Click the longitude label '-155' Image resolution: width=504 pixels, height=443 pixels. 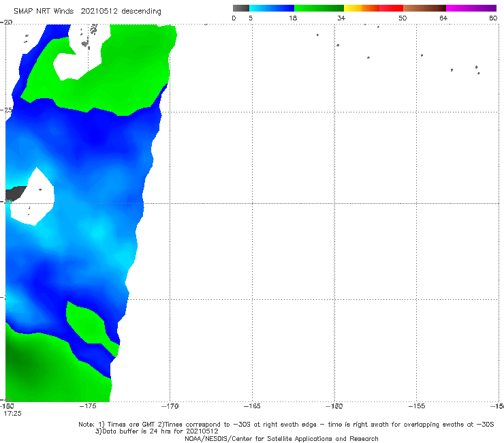click(417, 406)
